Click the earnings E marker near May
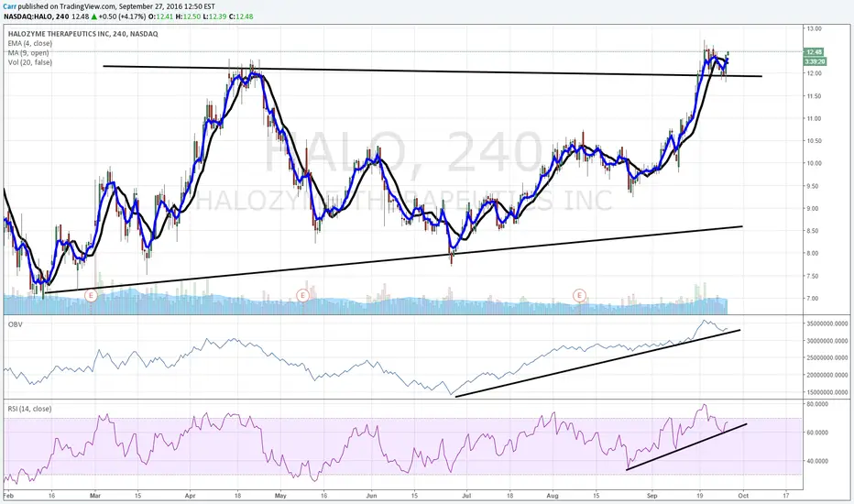The height and width of the screenshot is (504, 854). click(x=302, y=295)
